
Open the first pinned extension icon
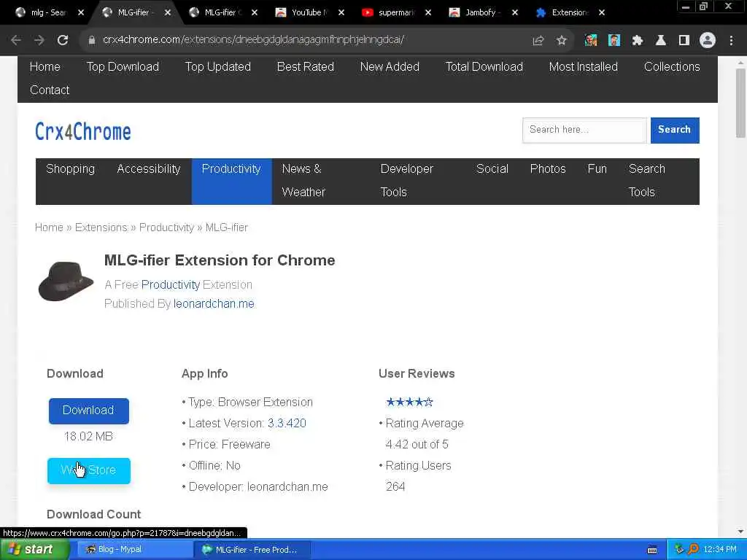point(591,41)
